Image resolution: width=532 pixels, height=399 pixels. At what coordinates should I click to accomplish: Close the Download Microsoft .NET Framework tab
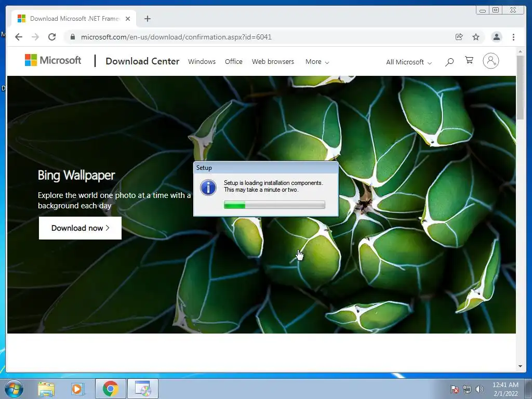pyautogui.click(x=128, y=19)
